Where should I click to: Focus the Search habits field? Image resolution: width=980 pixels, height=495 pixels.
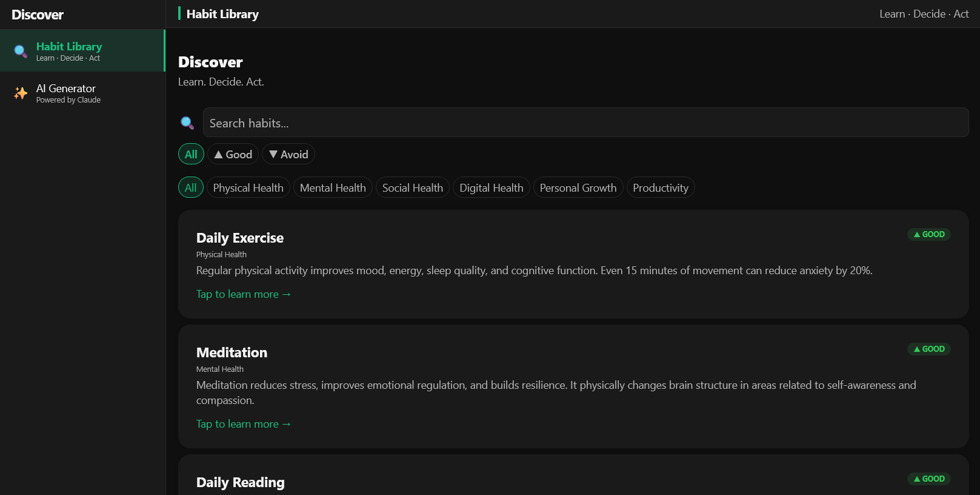(585, 123)
